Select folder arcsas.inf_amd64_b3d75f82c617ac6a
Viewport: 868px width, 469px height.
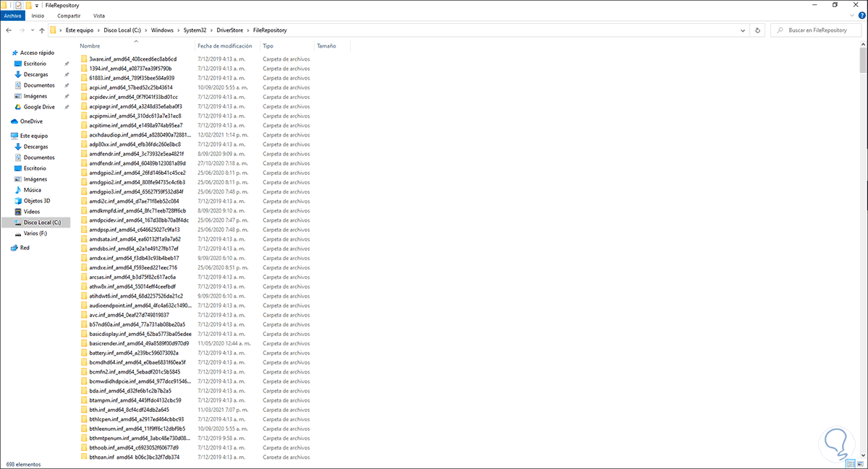(x=133, y=277)
